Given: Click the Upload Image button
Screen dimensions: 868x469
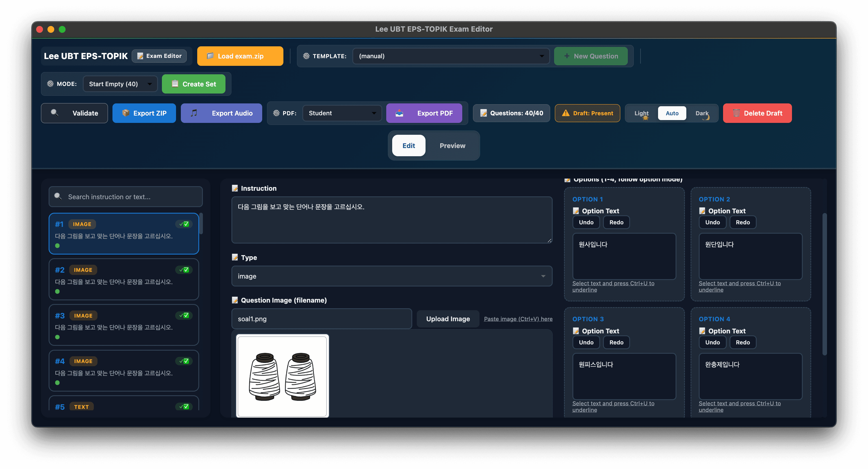Looking at the screenshot, I should (448, 319).
